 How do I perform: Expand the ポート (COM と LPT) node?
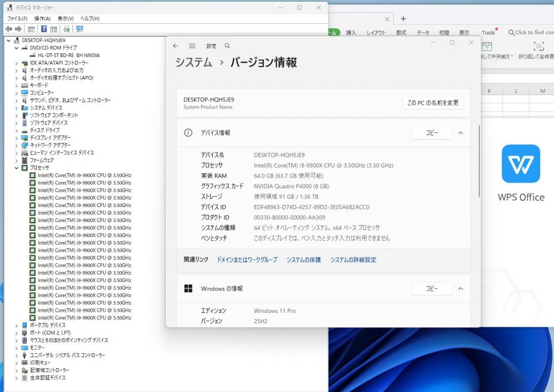pyautogui.click(x=16, y=333)
